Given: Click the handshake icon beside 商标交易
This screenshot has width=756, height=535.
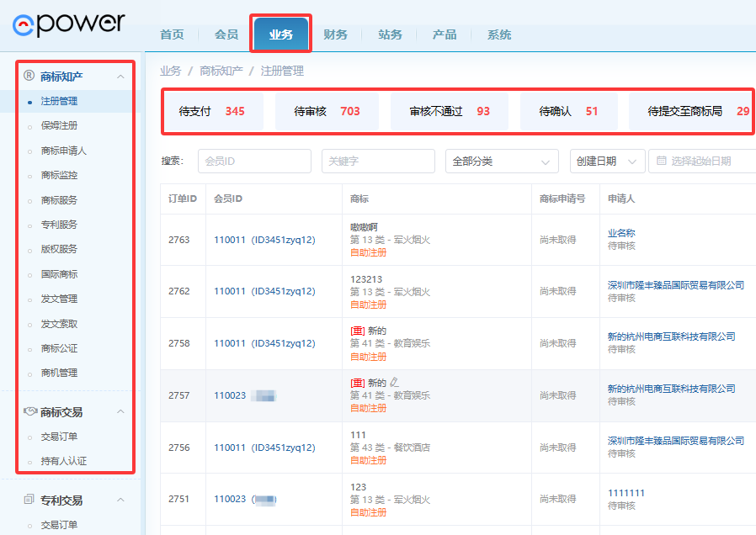Looking at the screenshot, I should tap(29, 412).
